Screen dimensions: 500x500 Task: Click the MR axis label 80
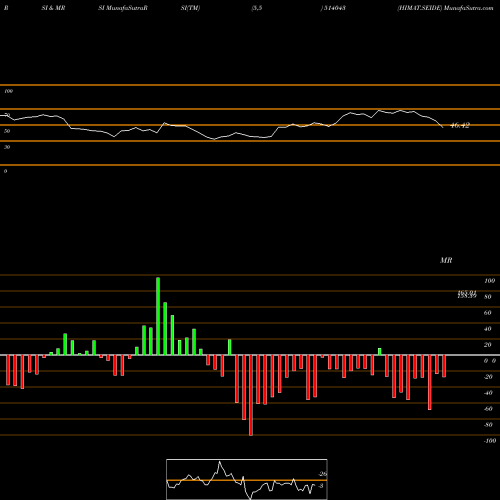(x=488, y=297)
